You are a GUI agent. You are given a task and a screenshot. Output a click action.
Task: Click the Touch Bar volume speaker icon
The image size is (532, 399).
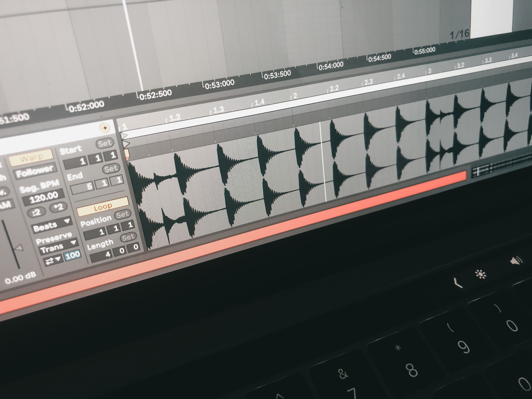tap(516, 261)
